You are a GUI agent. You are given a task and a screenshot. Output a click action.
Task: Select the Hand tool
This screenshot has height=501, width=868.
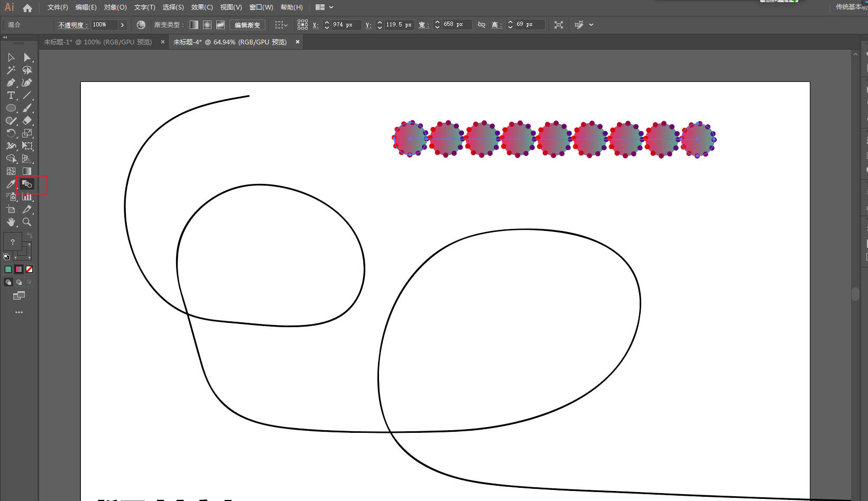11,222
